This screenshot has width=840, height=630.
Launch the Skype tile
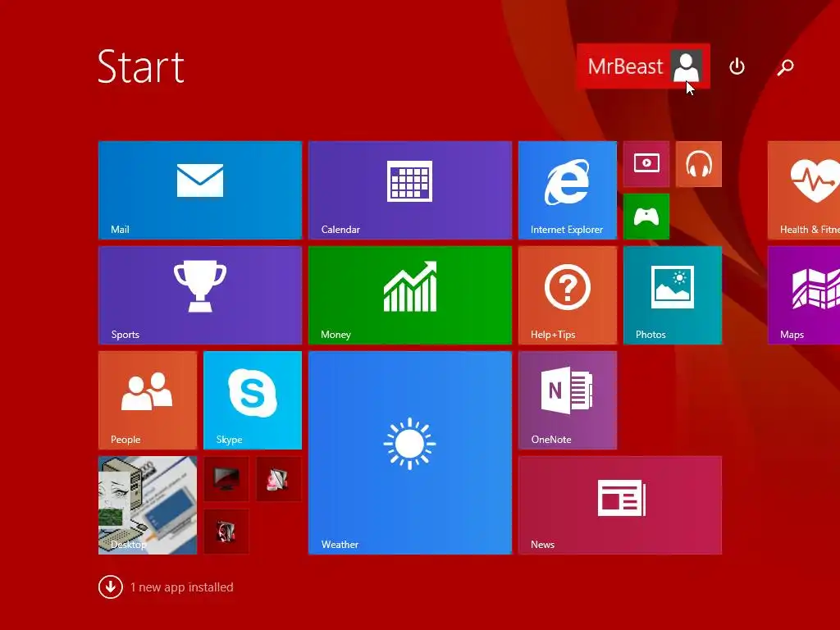253,400
